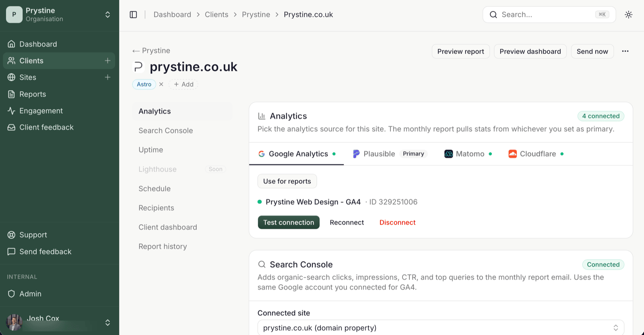Screen dimensions: 644x335
Task: Click the Search Console magnifier icon
Action: [x=262, y=265]
